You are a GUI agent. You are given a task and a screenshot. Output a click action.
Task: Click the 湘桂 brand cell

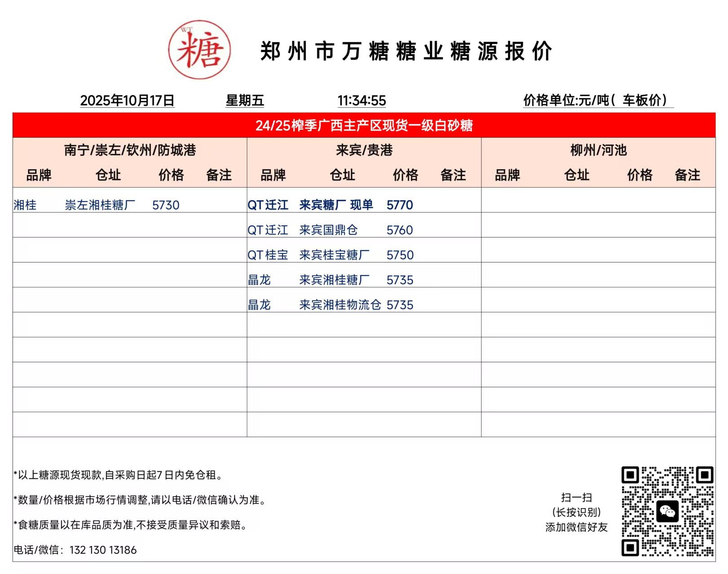(x=25, y=205)
